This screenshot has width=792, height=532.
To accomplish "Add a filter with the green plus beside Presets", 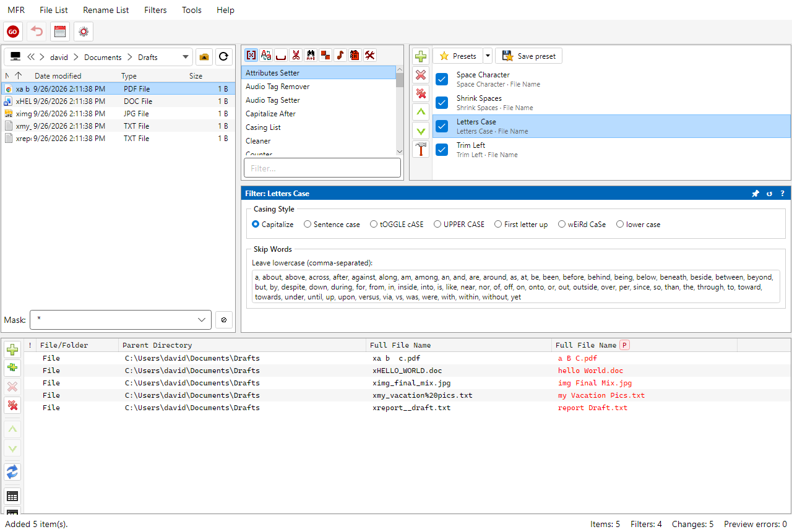I will (421, 56).
